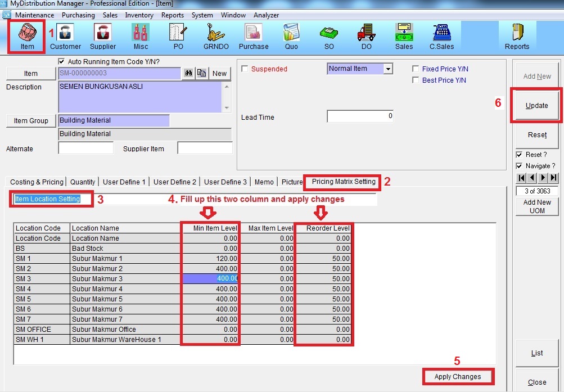Open the C.Sales cash register icon
Screen dimensions: 564x392
coord(441,36)
